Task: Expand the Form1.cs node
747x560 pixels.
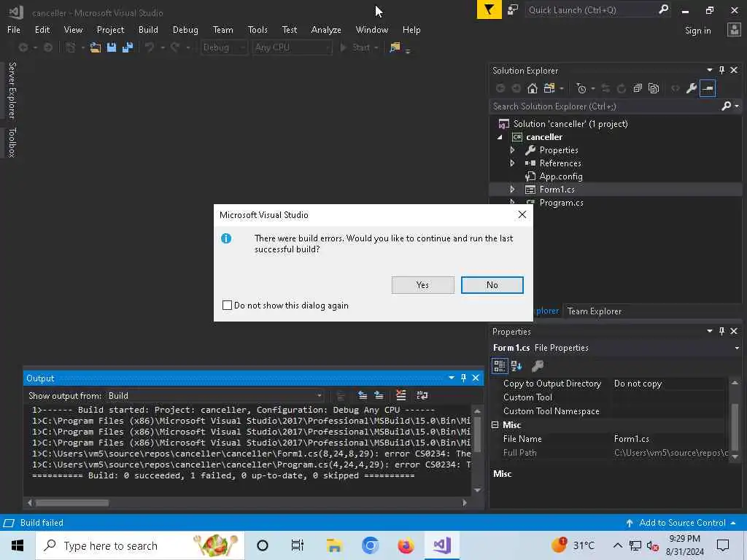Action: pyautogui.click(x=512, y=189)
